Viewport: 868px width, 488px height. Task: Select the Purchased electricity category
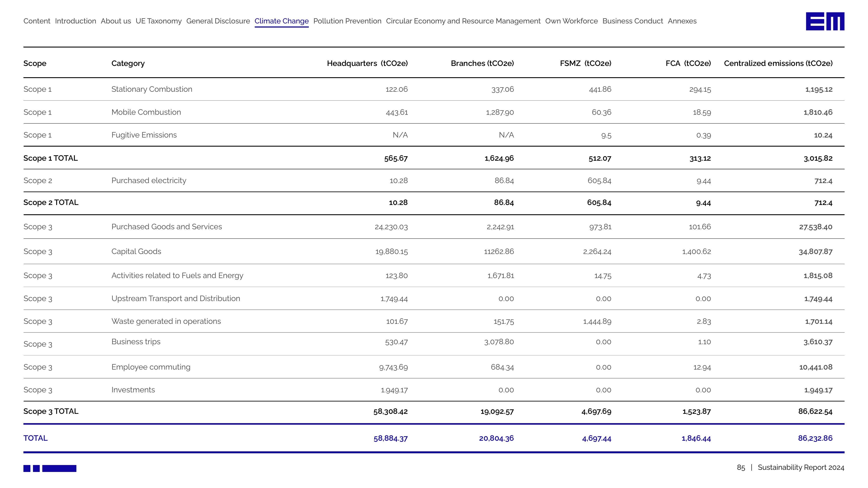tap(149, 180)
